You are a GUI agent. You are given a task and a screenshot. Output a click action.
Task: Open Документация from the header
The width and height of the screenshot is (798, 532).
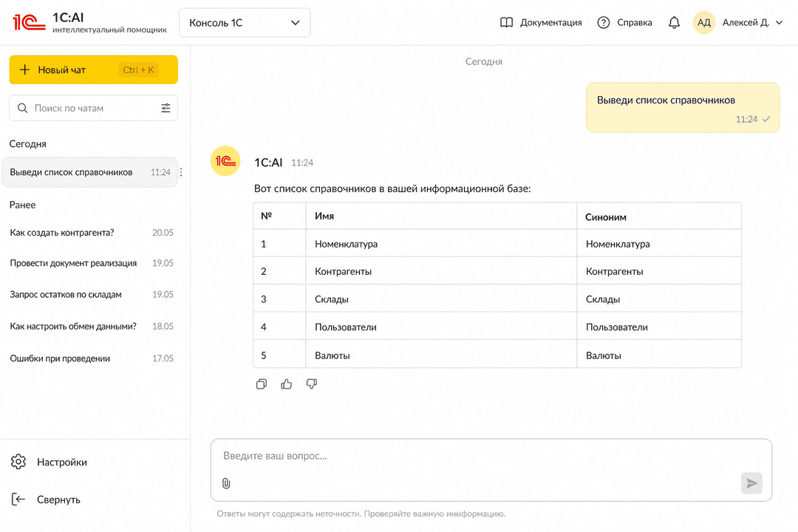[x=540, y=22]
